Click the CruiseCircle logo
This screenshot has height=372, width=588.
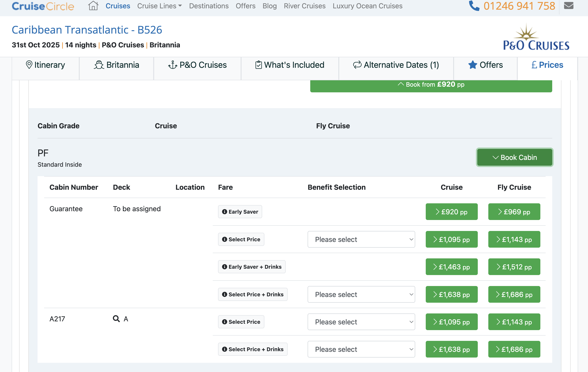[x=43, y=6]
